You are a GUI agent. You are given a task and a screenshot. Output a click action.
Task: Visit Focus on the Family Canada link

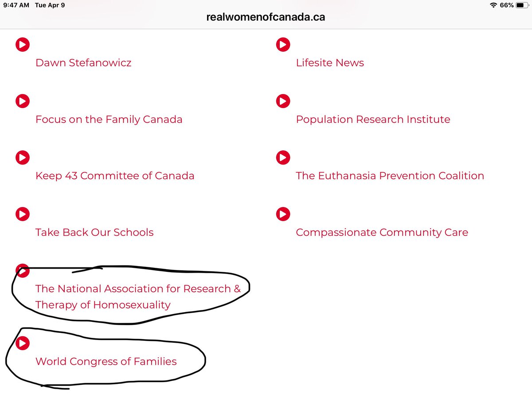click(109, 119)
